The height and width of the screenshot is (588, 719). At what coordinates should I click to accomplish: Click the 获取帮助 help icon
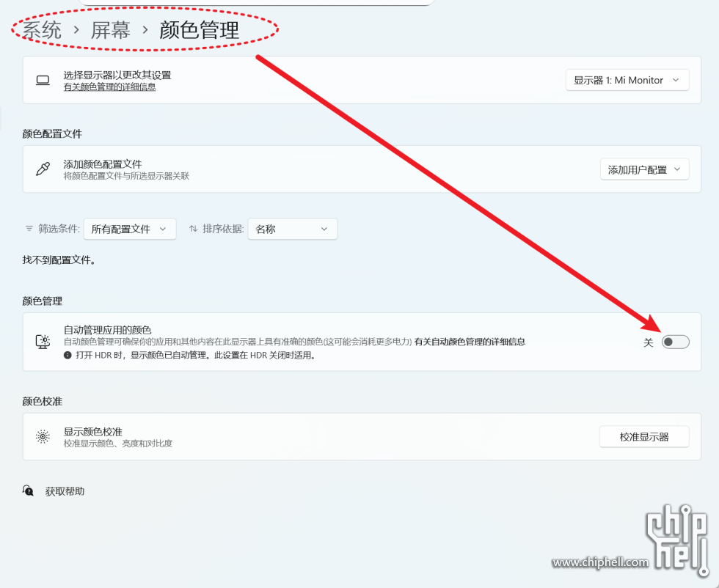pyautogui.click(x=29, y=490)
